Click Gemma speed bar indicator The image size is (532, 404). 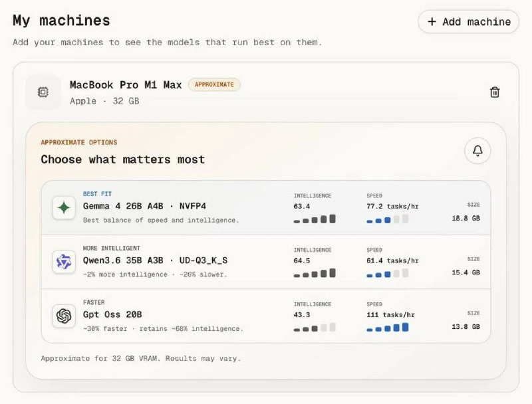point(388,219)
